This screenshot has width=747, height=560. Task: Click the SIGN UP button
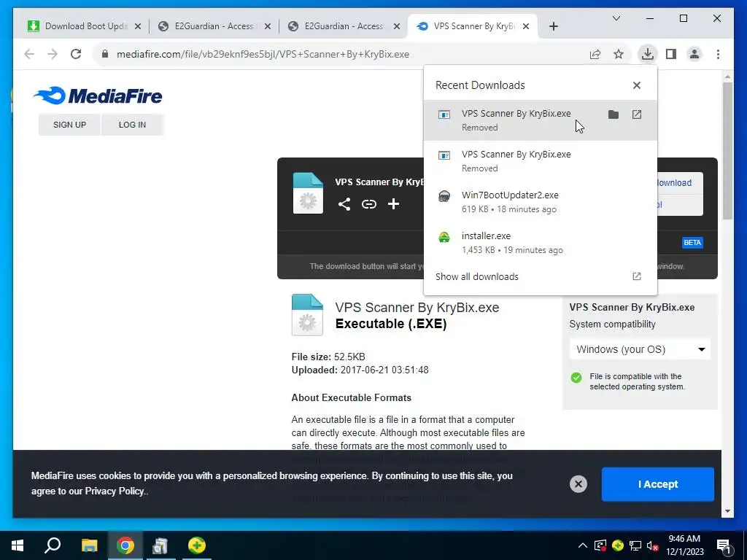(x=69, y=125)
